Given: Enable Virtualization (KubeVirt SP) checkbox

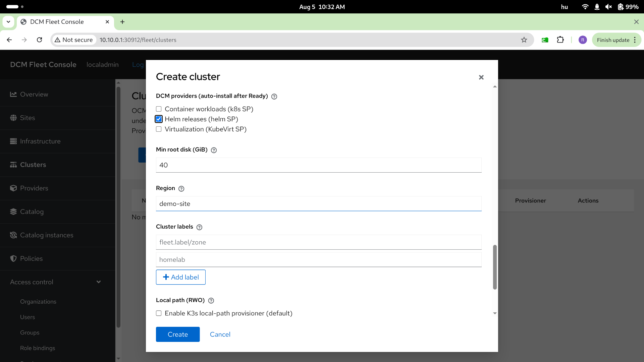Looking at the screenshot, I should point(159,129).
